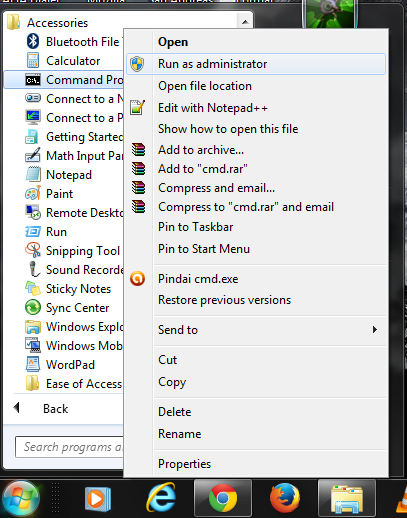Click the Windows Explorer icon in Accessories

(33, 326)
